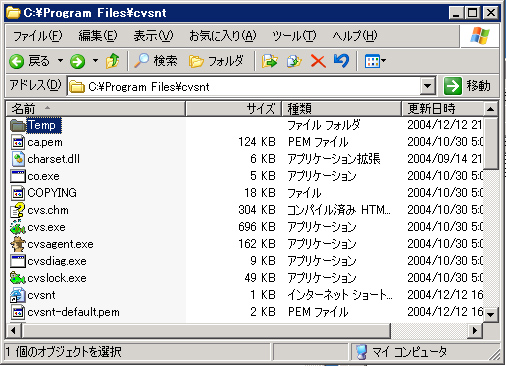Click the status bar text "1 個のオブジェクトを選択"

click(x=64, y=352)
